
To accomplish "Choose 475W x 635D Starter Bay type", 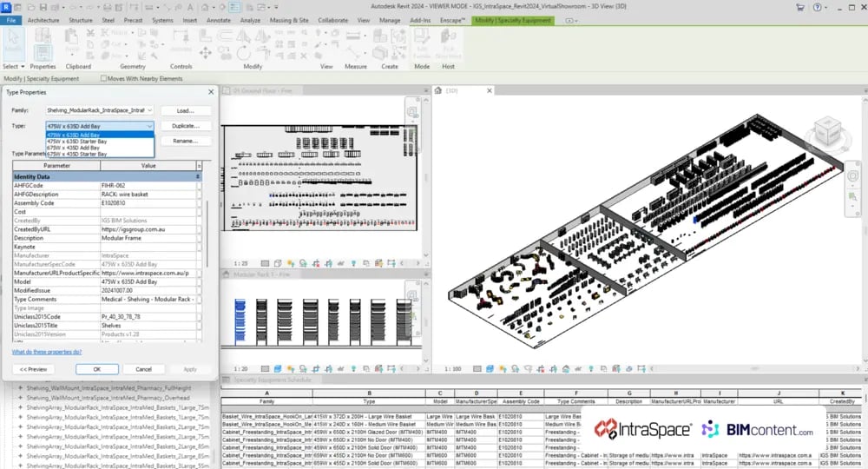I will (100, 142).
